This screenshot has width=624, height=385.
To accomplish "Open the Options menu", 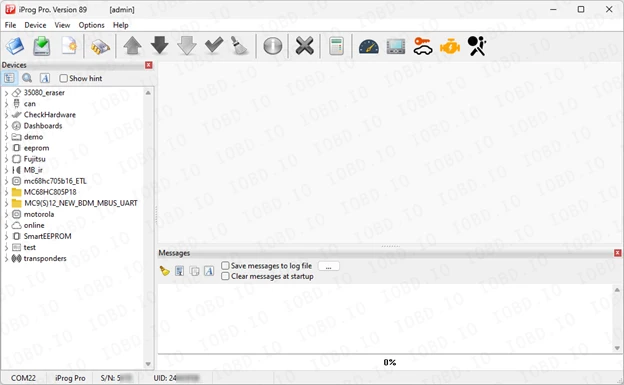I will 91,25.
